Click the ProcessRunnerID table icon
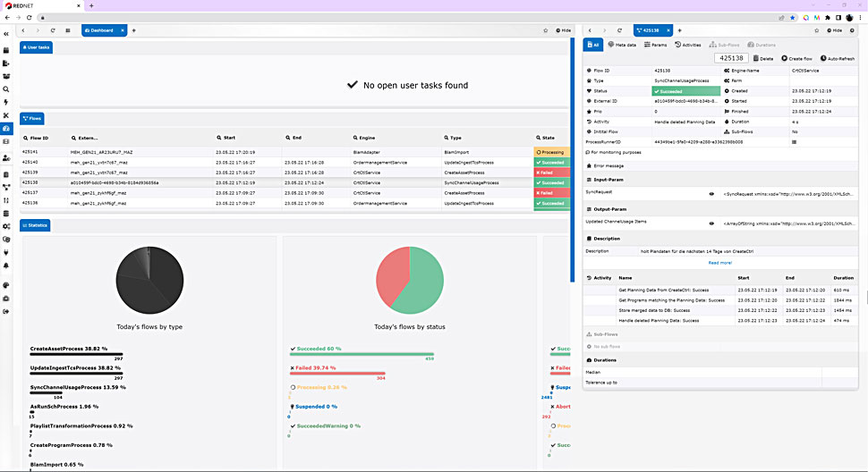Viewport: 868px width, 472px height. [794, 142]
